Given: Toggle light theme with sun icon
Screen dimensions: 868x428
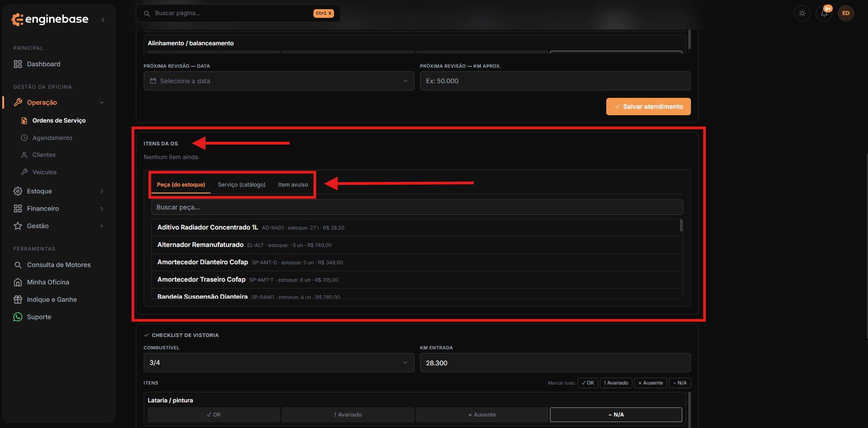Looking at the screenshot, I should tap(802, 13).
